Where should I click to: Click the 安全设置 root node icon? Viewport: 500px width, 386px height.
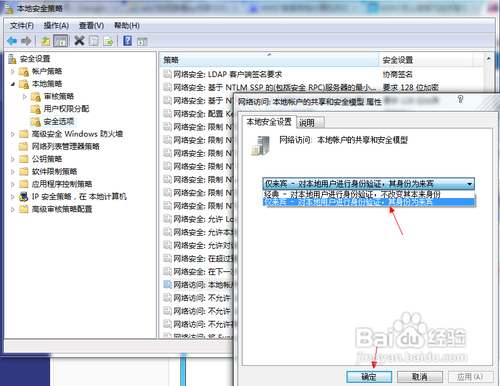coord(12,59)
